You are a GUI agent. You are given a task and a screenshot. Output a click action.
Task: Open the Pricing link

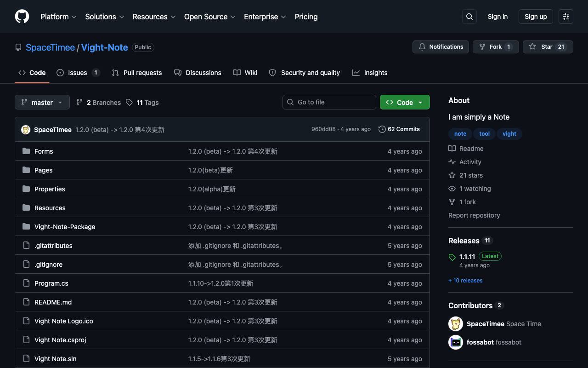click(x=306, y=17)
